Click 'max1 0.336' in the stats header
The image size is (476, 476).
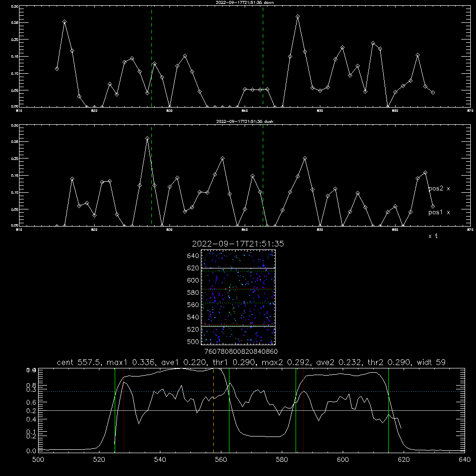pos(131,362)
